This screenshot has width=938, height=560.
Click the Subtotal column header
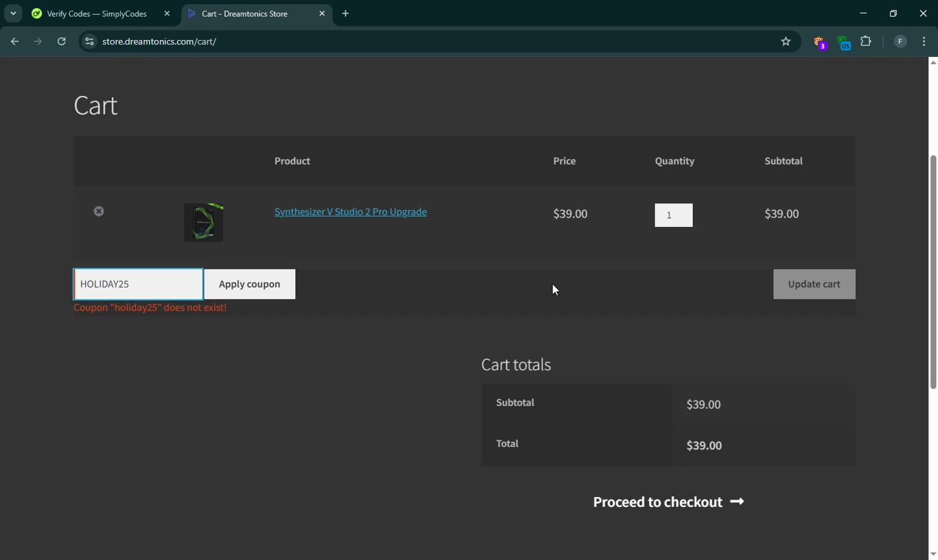tap(784, 161)
